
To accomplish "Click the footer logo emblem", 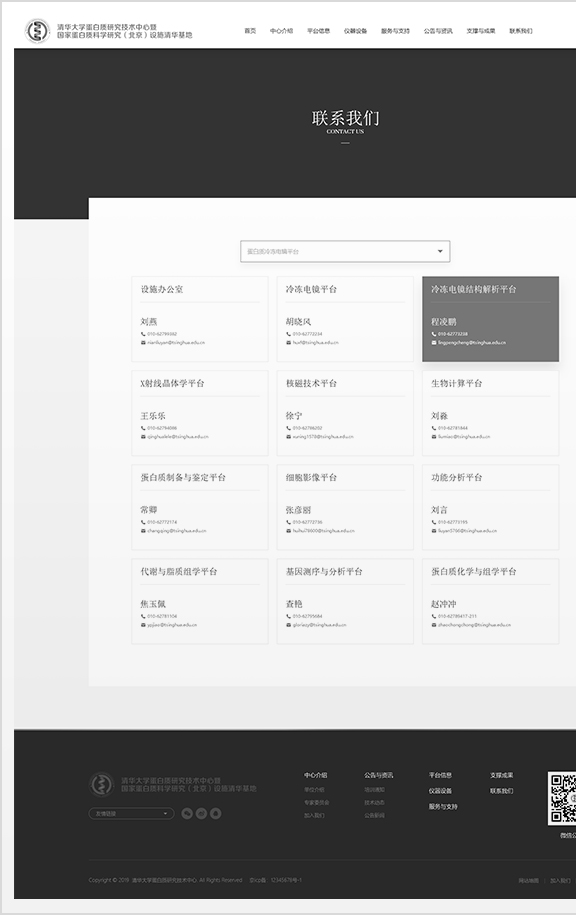I will pyautogui.click(x=102, y=785).
